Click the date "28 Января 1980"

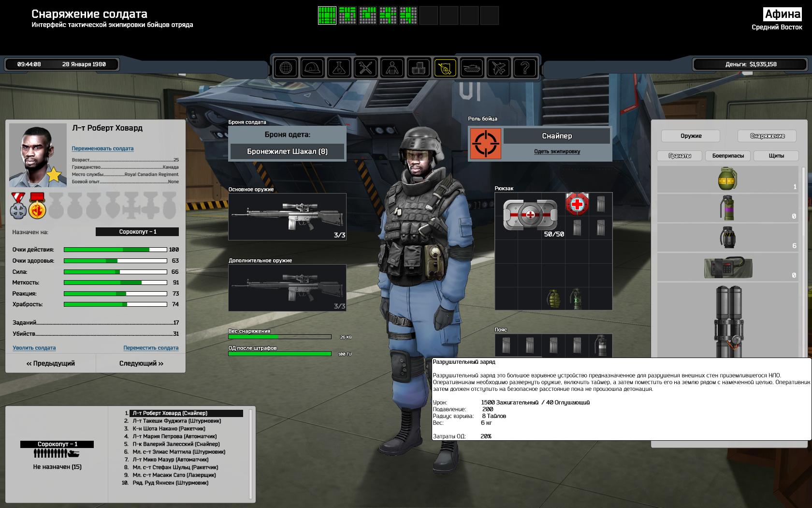(84, 64)
